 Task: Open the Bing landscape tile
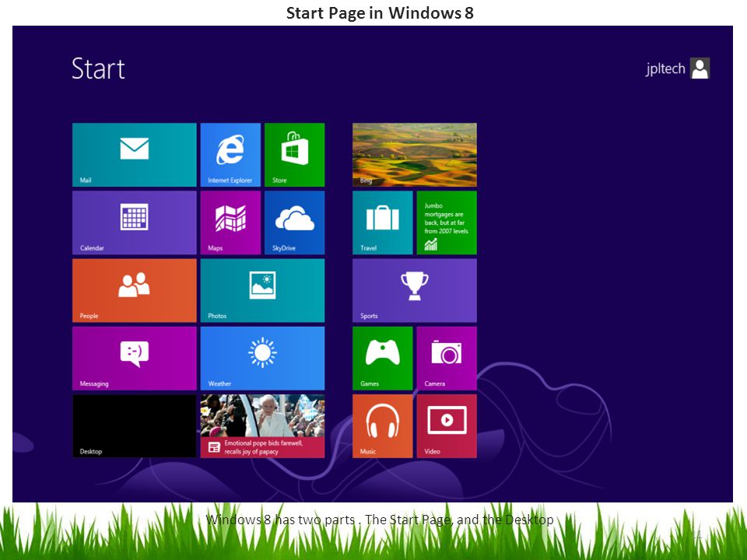tap(415, 155)
